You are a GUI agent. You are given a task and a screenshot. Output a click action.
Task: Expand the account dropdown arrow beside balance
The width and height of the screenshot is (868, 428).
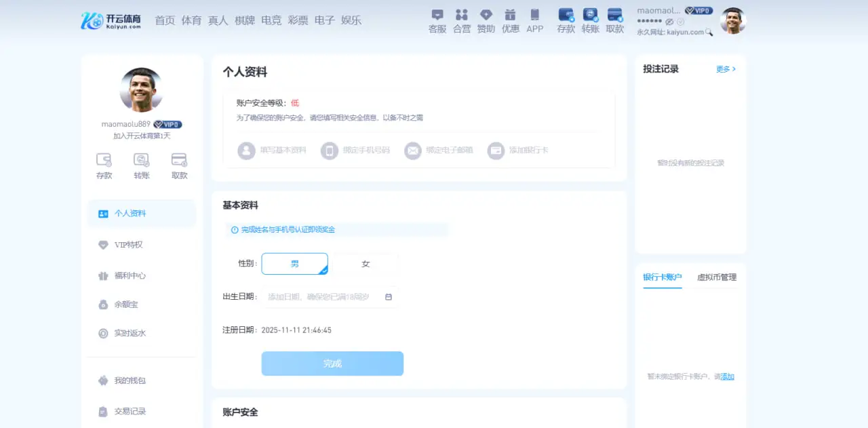pyautogui.click(x=681, y=22)
